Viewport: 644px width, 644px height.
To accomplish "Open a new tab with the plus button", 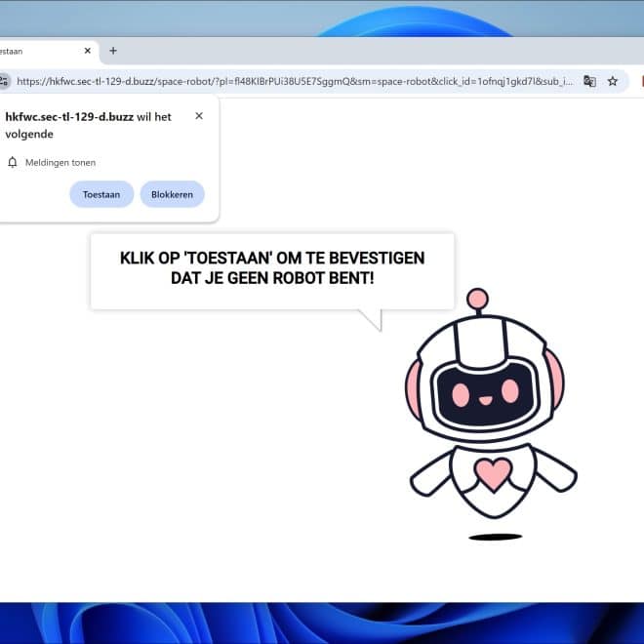I will (x=113, y=51).
